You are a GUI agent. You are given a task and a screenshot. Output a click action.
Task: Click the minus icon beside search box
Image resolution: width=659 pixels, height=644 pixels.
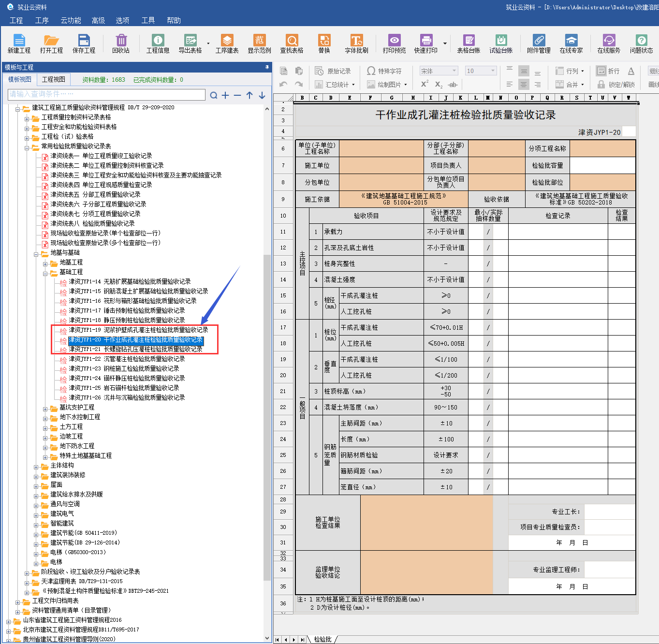pos(237,95)
